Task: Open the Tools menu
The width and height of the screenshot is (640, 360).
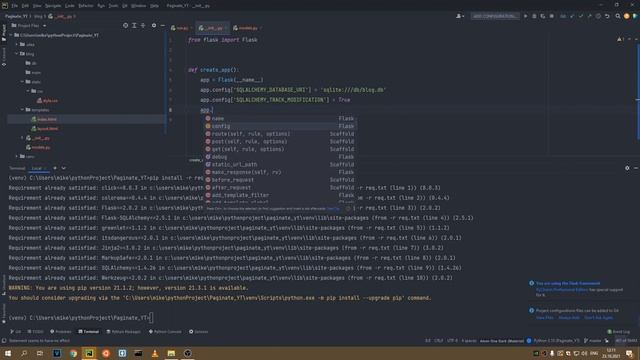Action: tap(113, 6)
